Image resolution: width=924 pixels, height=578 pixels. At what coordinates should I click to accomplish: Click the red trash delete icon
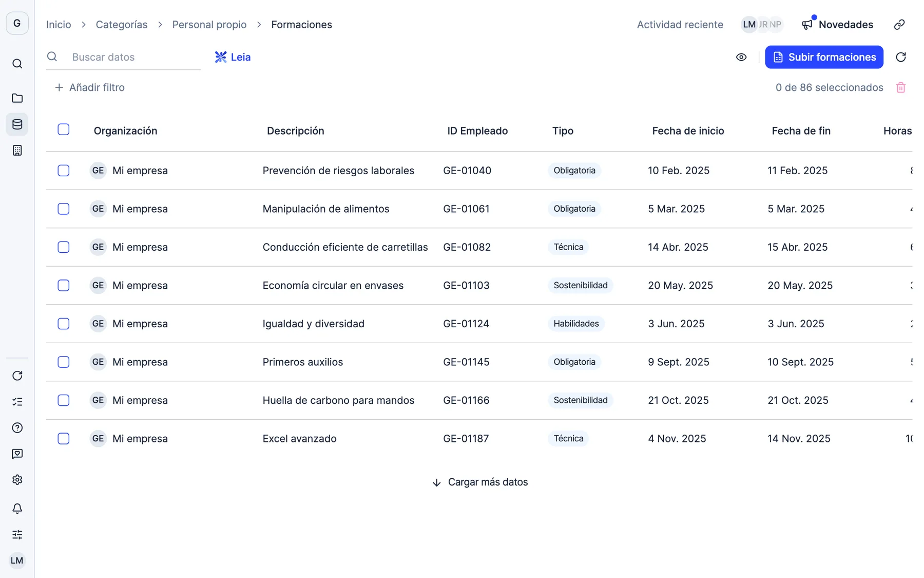[x=901, y=88]
